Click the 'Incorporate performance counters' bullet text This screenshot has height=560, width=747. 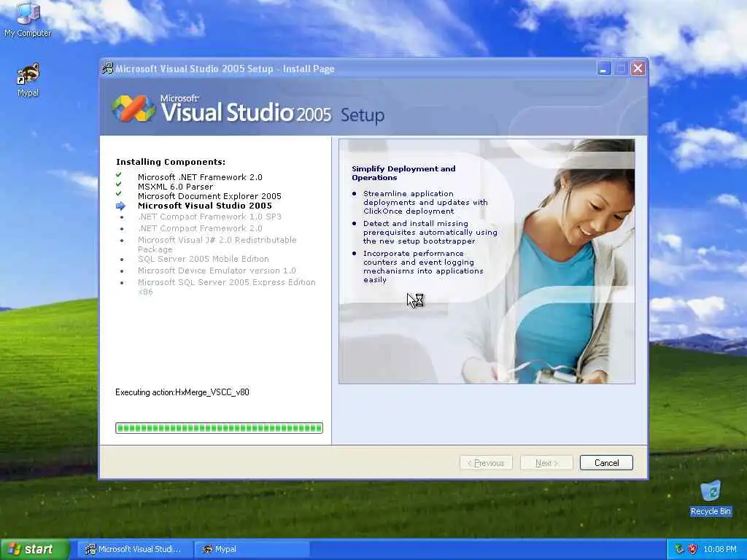[423, 266]
